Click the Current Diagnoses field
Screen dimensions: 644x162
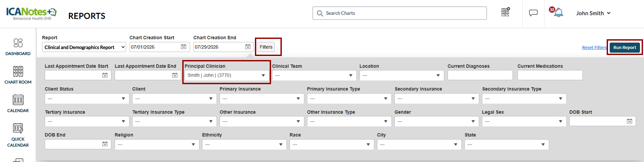480,75
